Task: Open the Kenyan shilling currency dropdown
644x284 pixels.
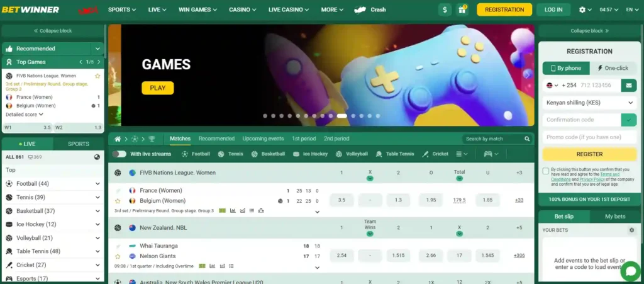Action: [589, 103]
